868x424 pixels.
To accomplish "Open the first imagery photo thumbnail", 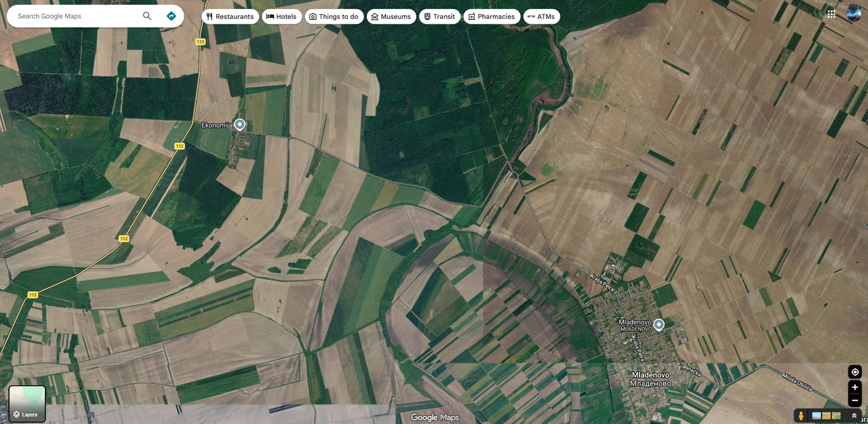I will point(816,415).
